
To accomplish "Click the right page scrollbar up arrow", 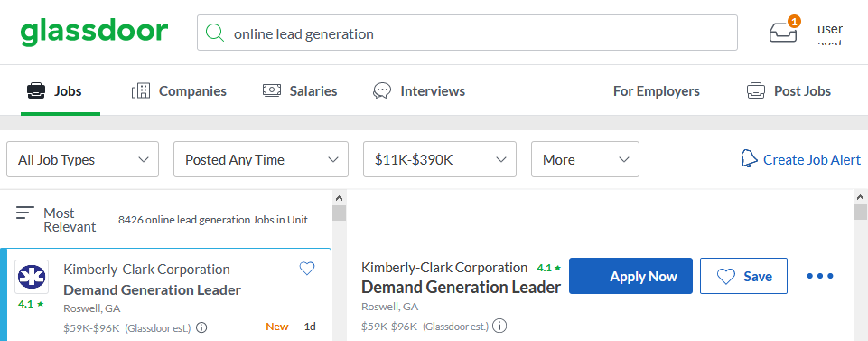I will pyautogui.click(x=860, y=197).
